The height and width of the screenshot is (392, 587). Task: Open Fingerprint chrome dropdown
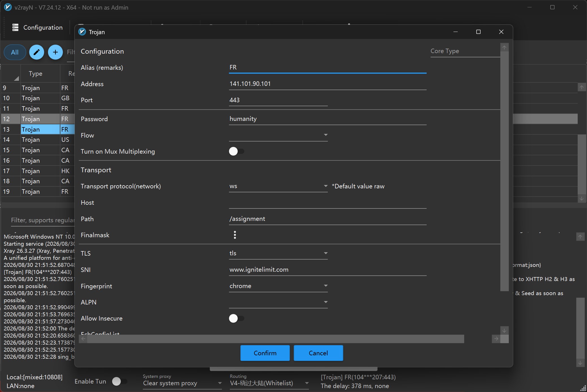(278, 286)
